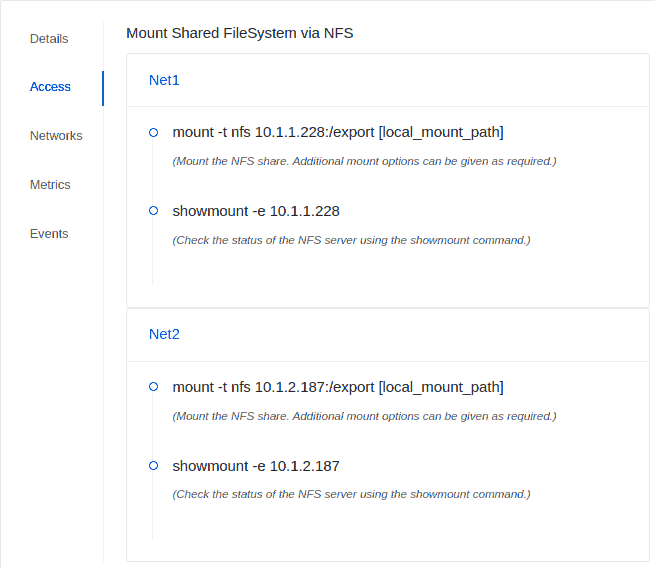Click the mount command for 10.1.2.187
Viewport: 655px width, 568px height.
click(x=338, y=387)
